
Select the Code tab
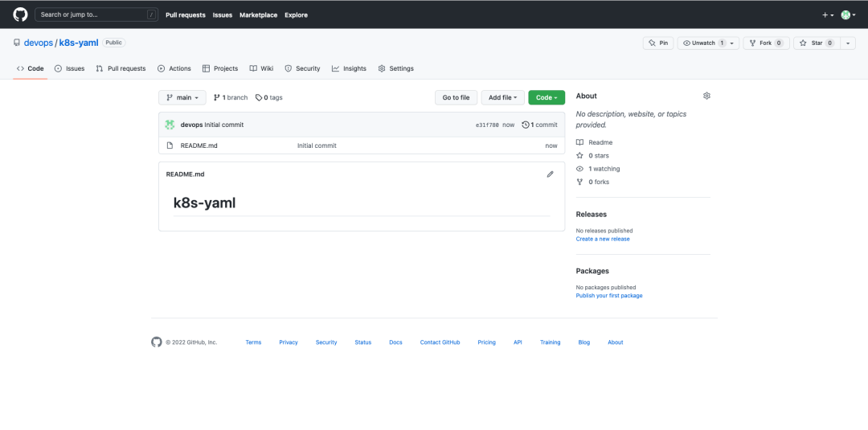tap(30, 68)
